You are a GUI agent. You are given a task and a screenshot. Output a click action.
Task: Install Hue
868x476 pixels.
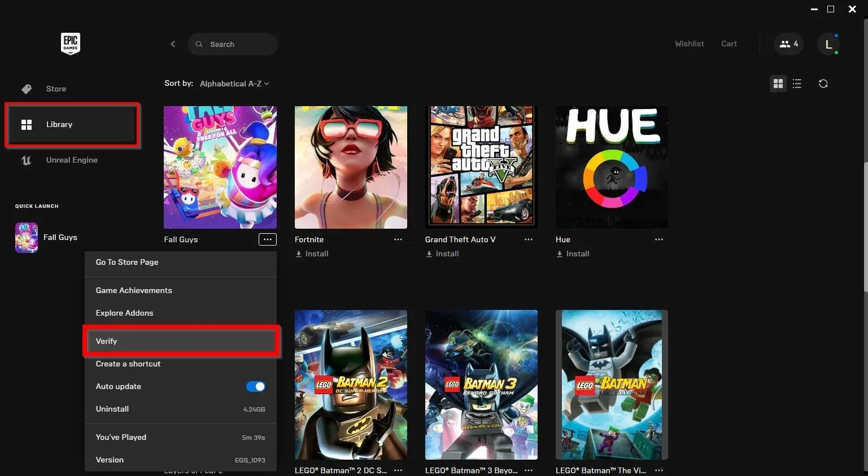[x=573, y=254]
